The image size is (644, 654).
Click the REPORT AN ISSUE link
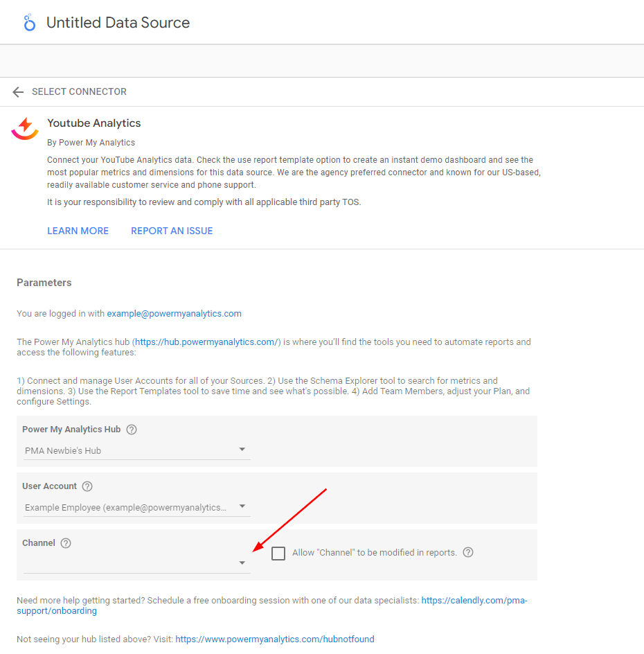(172, 231)
